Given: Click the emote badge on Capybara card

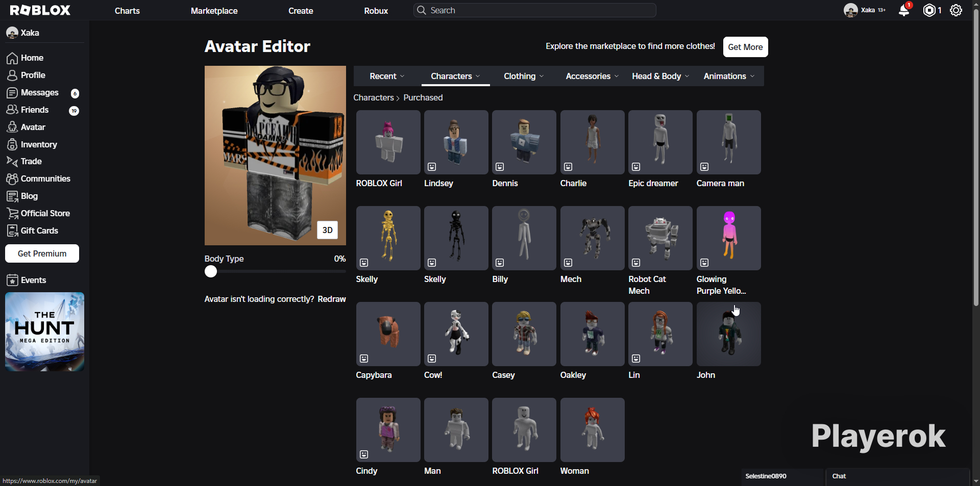Looking at the screenshot, I should 364,359.
